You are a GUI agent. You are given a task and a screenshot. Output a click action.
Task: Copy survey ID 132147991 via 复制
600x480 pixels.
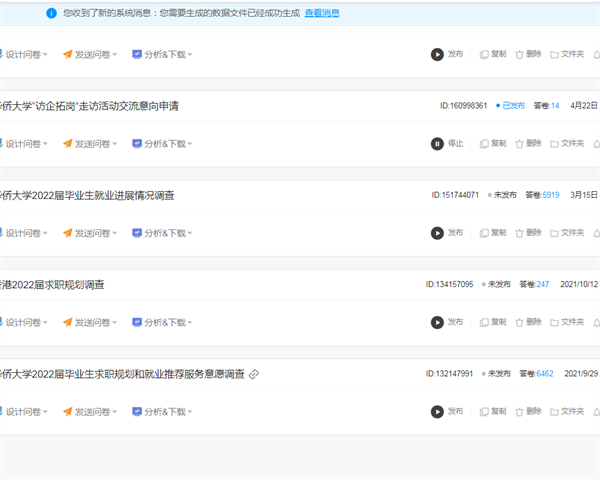[493, 411]
